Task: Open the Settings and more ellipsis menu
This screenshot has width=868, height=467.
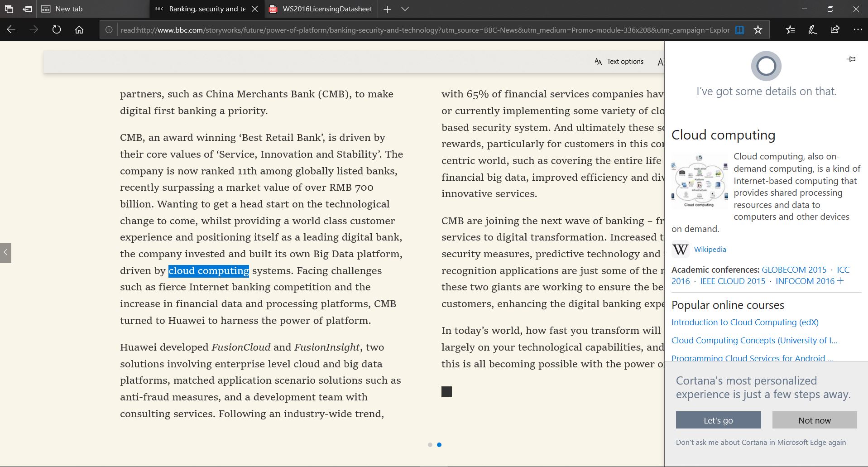Action: 857,30
